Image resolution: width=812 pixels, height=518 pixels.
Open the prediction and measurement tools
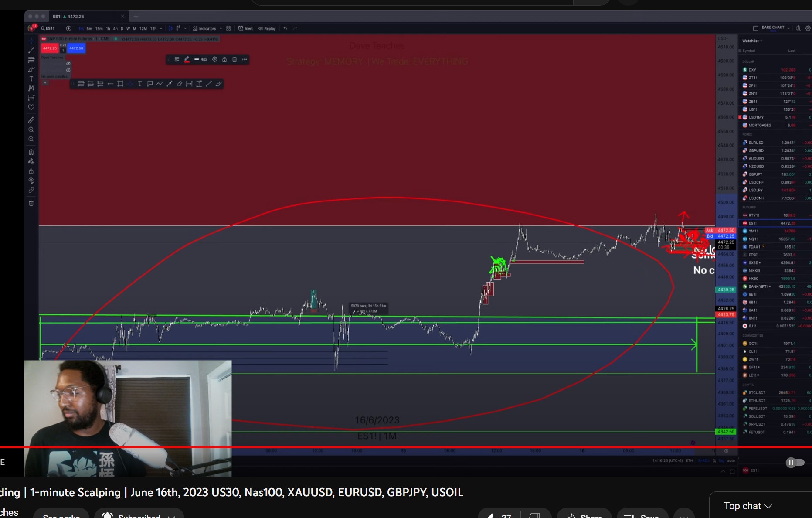[31, 98]
